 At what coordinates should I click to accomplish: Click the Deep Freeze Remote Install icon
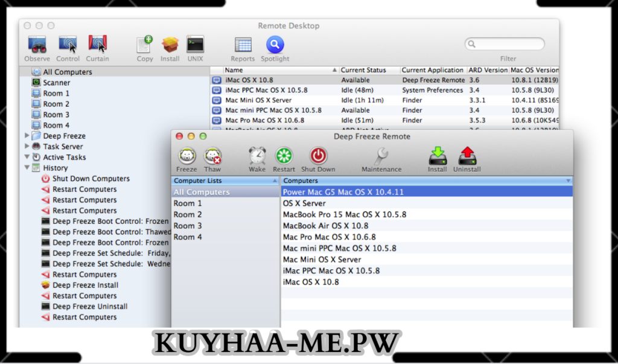pos(438,156)
